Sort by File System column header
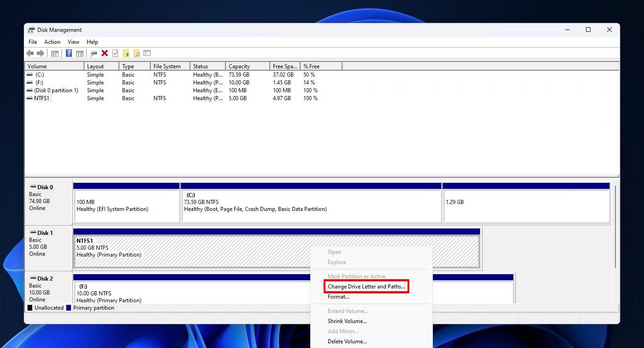 170,66
